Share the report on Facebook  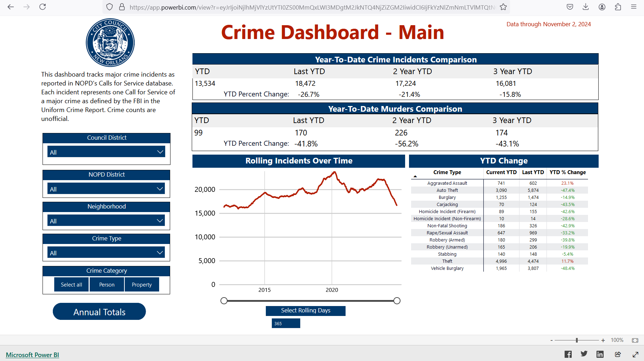pyautogui.click(x=568, y=354)
